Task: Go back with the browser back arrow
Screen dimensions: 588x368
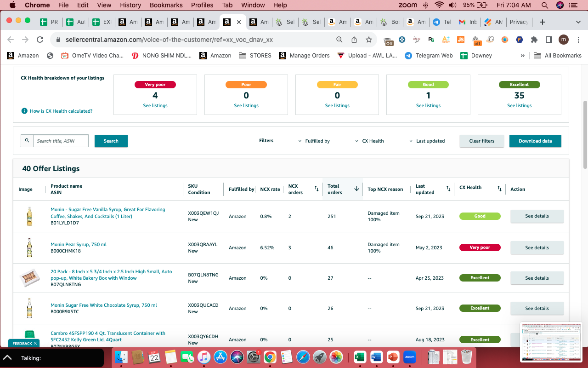Action: pyautogui.click(x=11, y=40)
